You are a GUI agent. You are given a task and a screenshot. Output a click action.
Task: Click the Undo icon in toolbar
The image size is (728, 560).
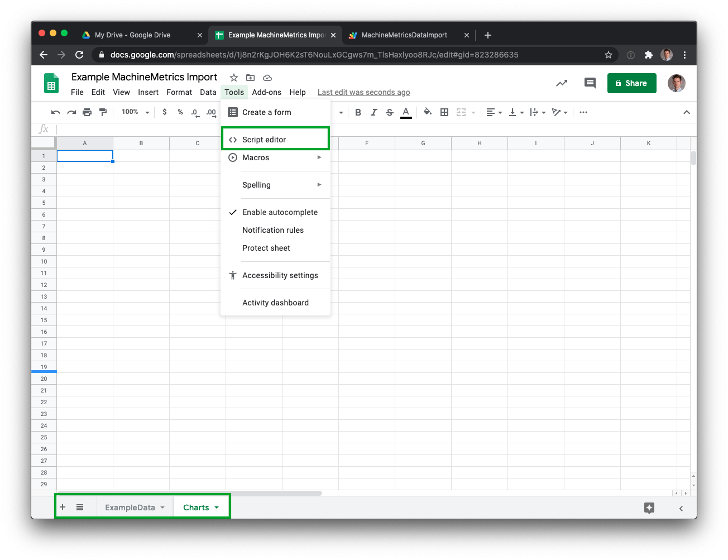tap(55, 112)
